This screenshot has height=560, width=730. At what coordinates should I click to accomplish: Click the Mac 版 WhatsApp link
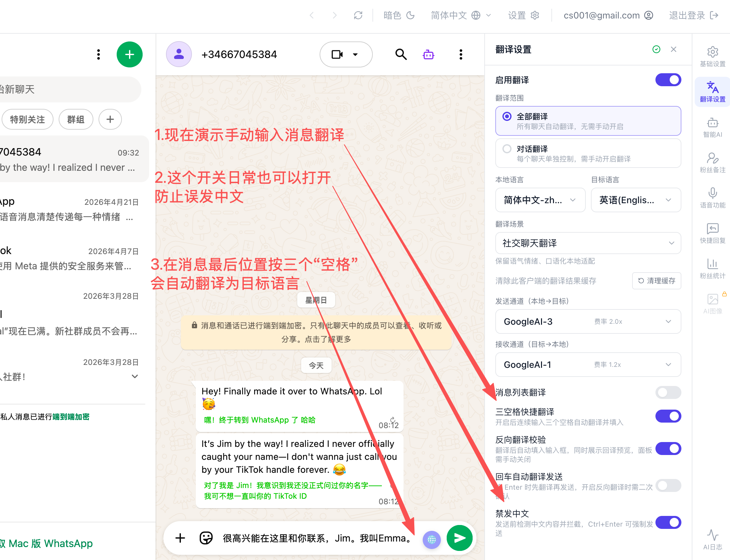(47, 543)
